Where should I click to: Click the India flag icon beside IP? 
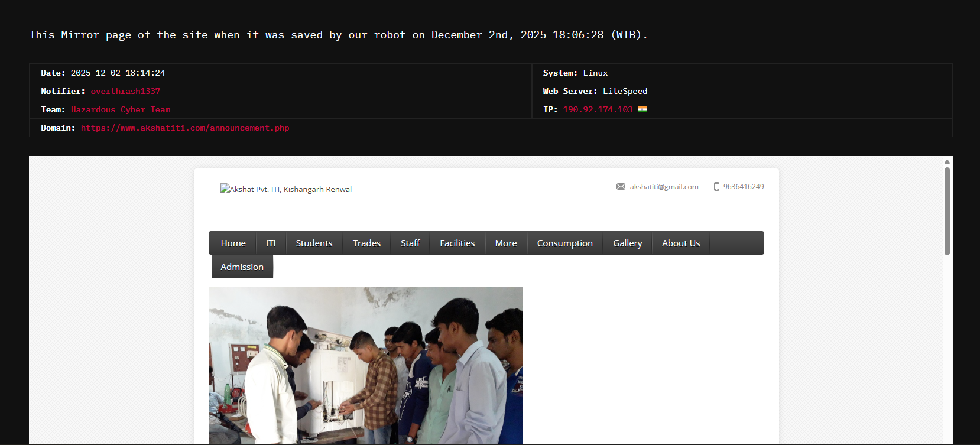pyautogui.click(x=642, y=109)
